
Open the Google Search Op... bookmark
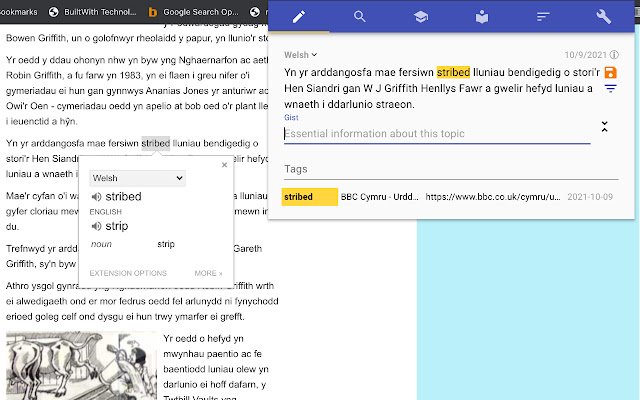pos(194,12)
